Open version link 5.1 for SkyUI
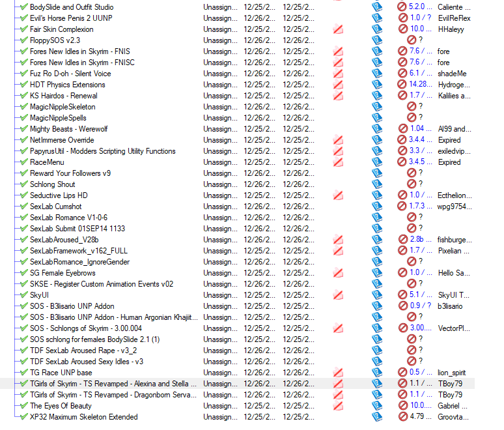This screenshot has height=430, width=504. pyautogui.click(x=421, y=295)
